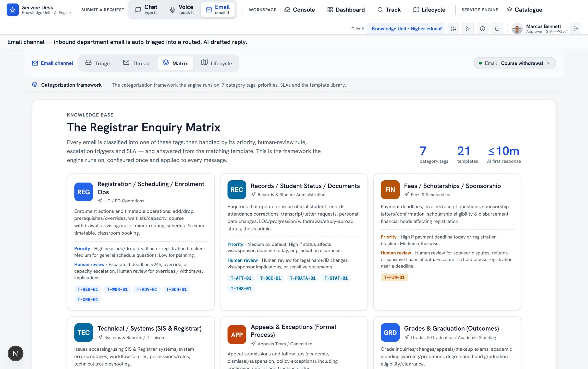This screenshot has height=369, width=588.
Task: Open template T-STAT-01
Action: coord(336,278)
